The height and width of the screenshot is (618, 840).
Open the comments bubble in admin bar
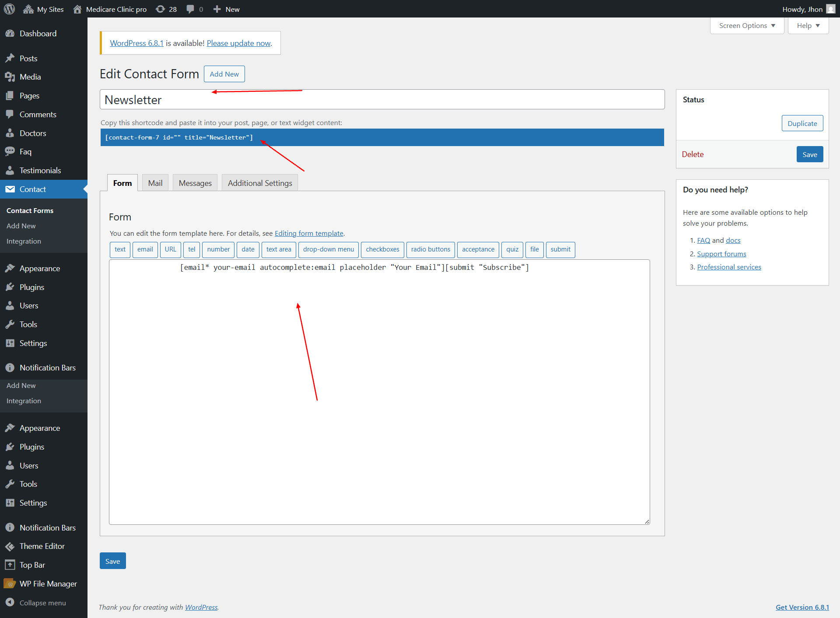(190, 9)
